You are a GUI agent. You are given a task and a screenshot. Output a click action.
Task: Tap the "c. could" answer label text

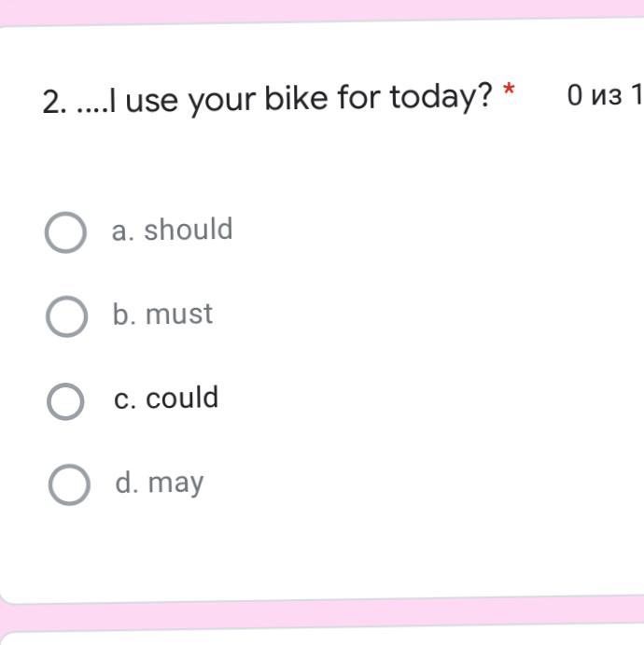coord(166,399)
